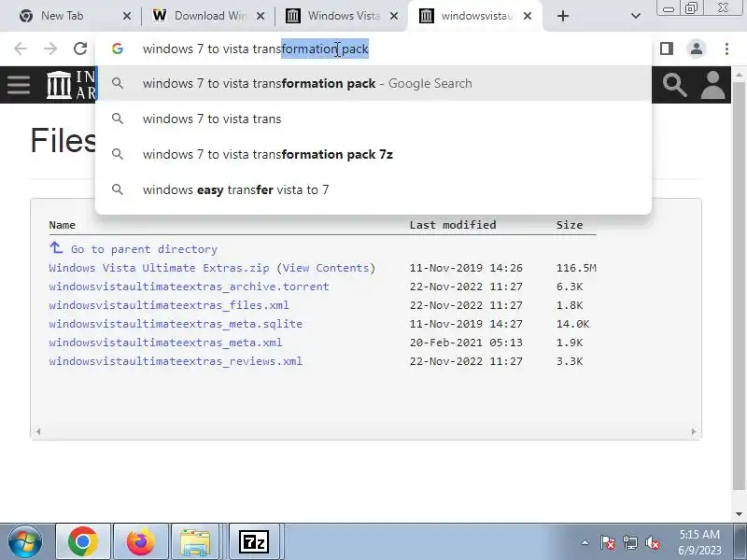The image size is (747, 560).
Task: Click page scrollbar down arrow
Action: [739, 514]
